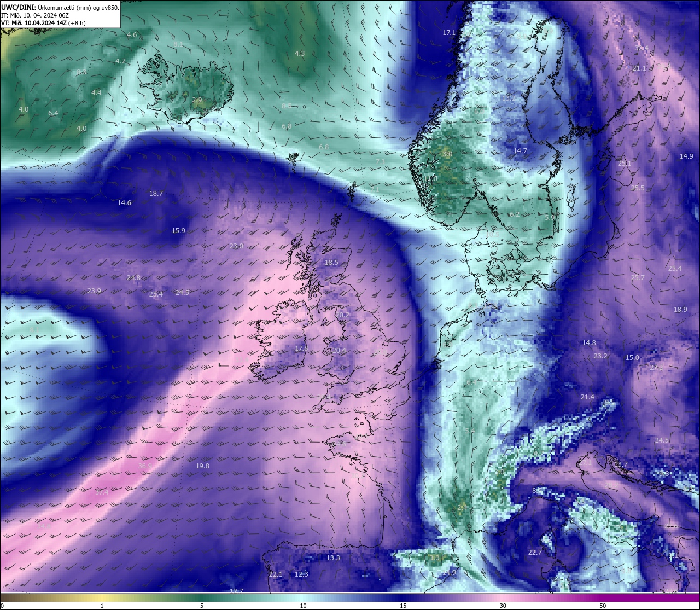Click the 6.2 value over southern Sweden

click(514, 214)
